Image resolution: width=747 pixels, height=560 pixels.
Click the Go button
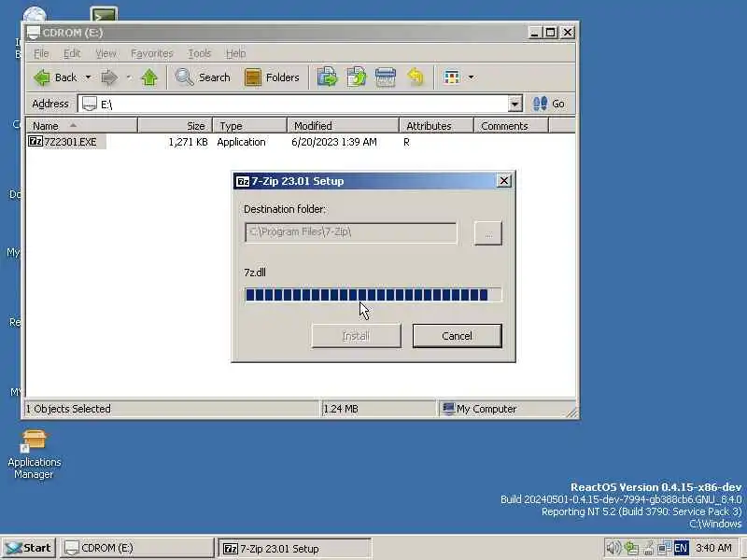(548, 104)
